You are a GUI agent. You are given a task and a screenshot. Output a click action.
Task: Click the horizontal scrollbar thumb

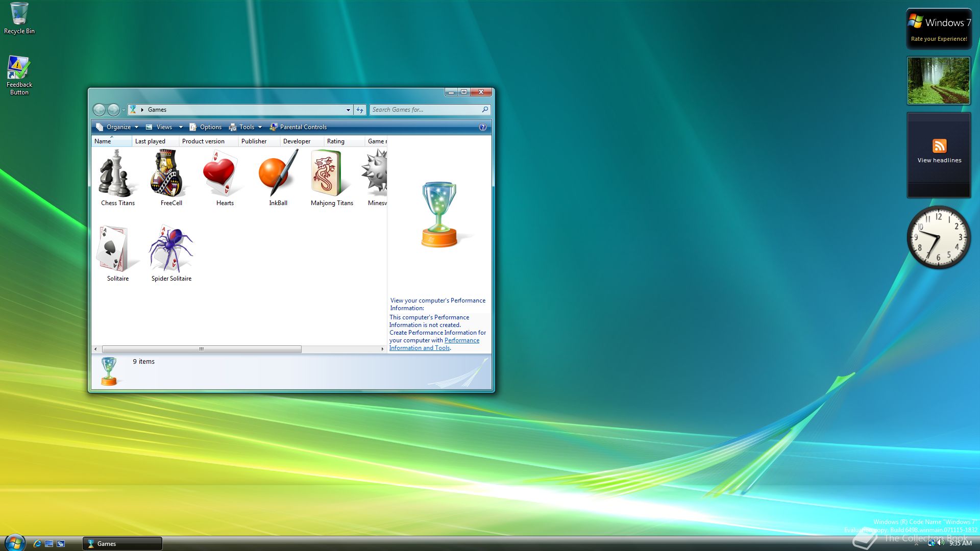click(x=202, y=349)
